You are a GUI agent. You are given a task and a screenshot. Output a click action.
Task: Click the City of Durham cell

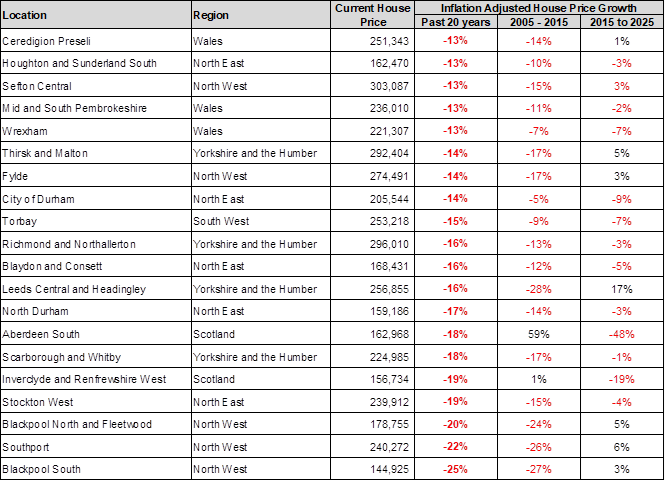tap(39, 199)
